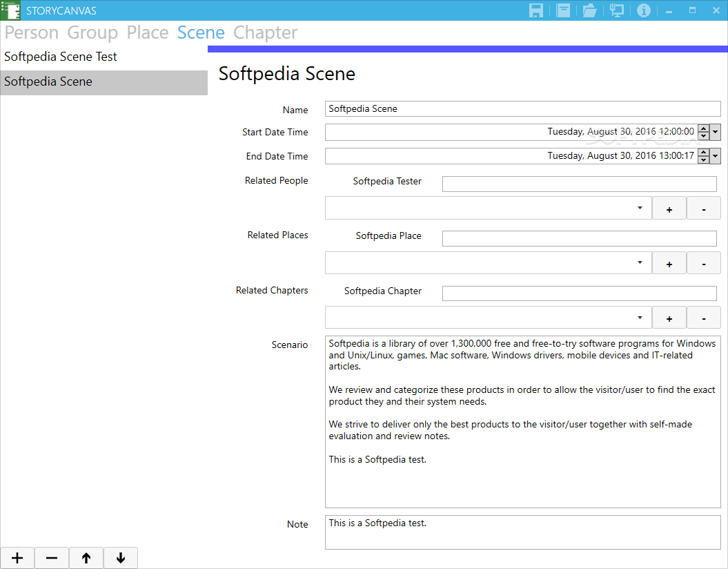Open the Related Chapters combo box
728x569 pixels.
(488, 318)
